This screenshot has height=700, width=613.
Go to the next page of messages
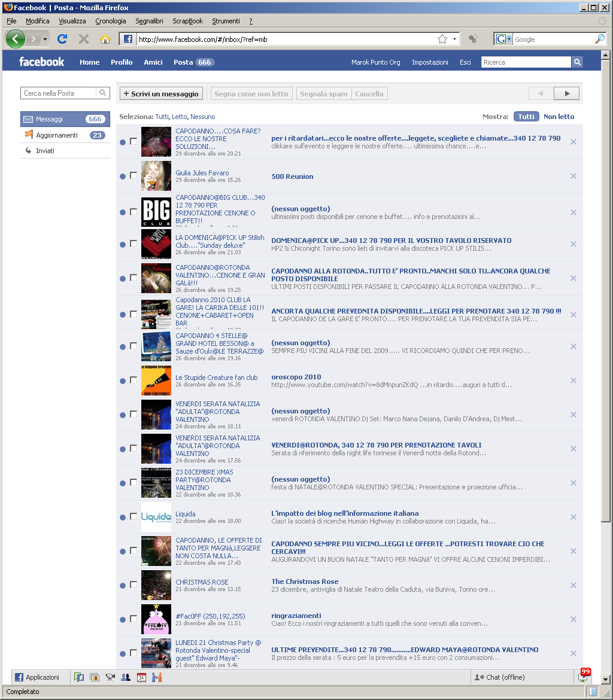point(566,93)
